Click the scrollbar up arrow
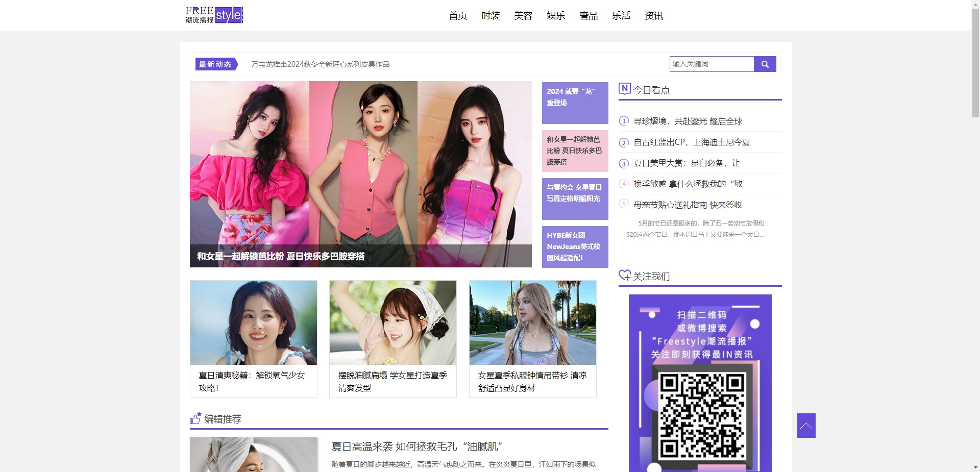 click(975, 4)
